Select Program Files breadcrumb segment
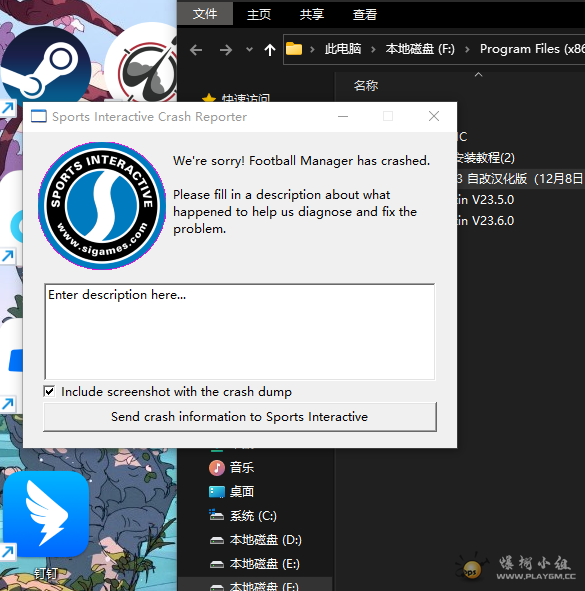 [x=532, y=49]
